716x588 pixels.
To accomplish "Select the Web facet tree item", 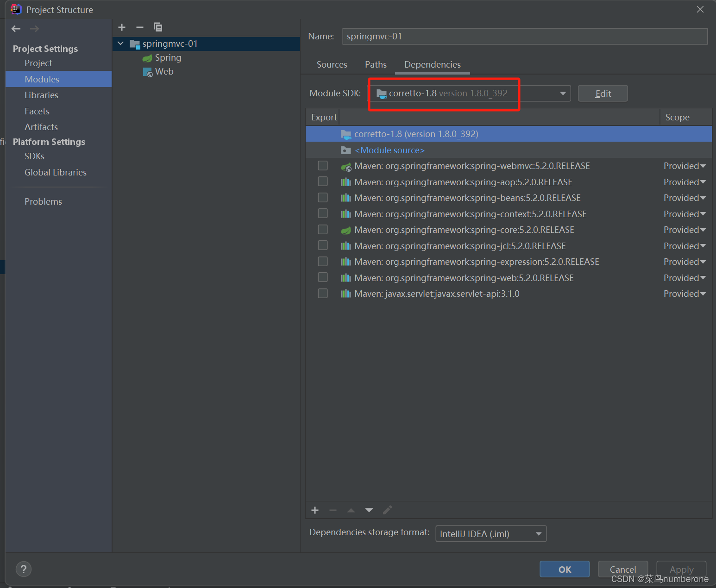I will click(164, 72).
